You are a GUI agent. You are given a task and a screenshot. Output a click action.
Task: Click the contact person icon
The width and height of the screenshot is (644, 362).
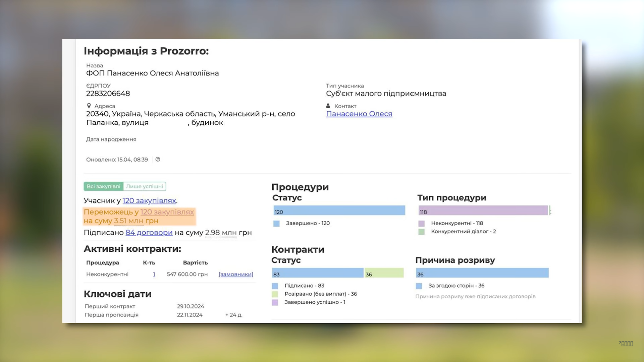tap(328, 106)
